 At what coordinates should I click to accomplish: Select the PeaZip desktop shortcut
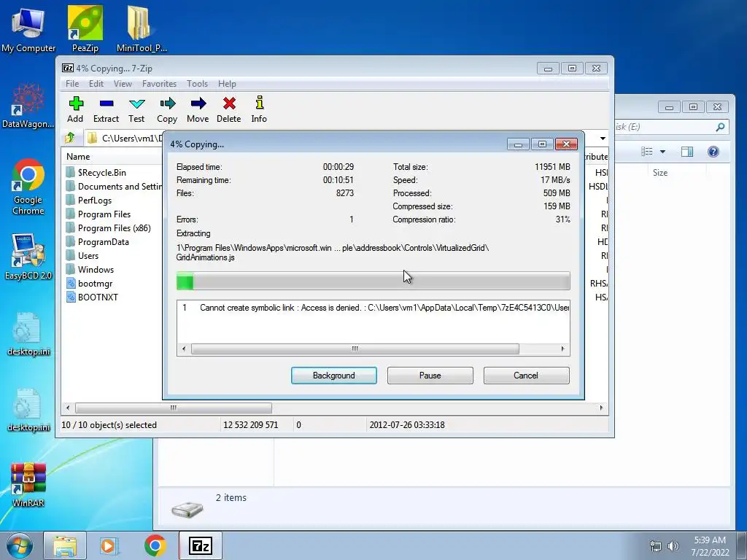click(x=85, y=29)
